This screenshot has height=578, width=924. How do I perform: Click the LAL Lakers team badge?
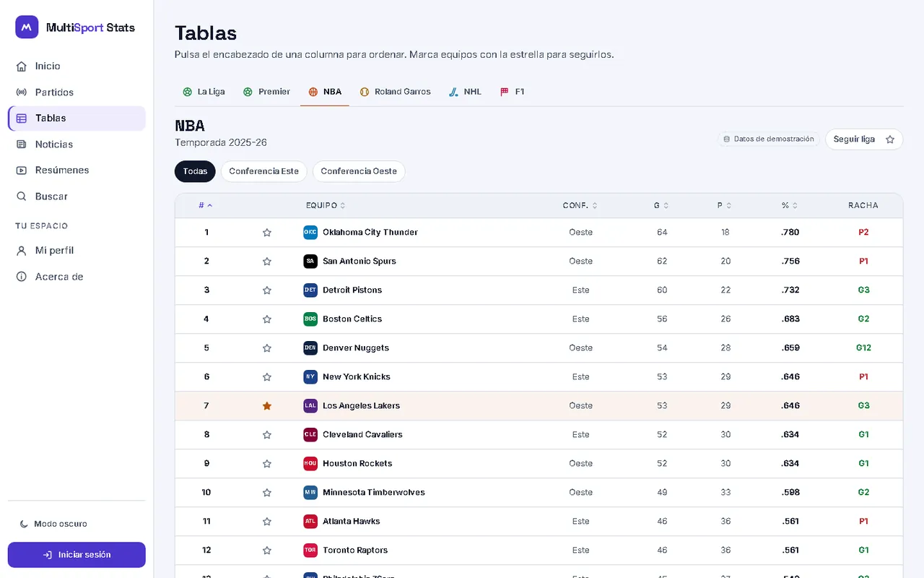[x=310, y=406]
